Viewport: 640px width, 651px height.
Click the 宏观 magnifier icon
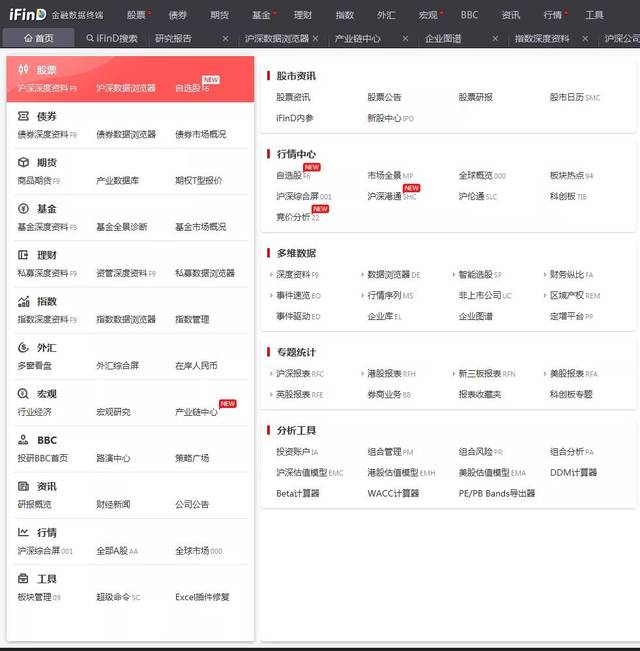click(23, 394)
